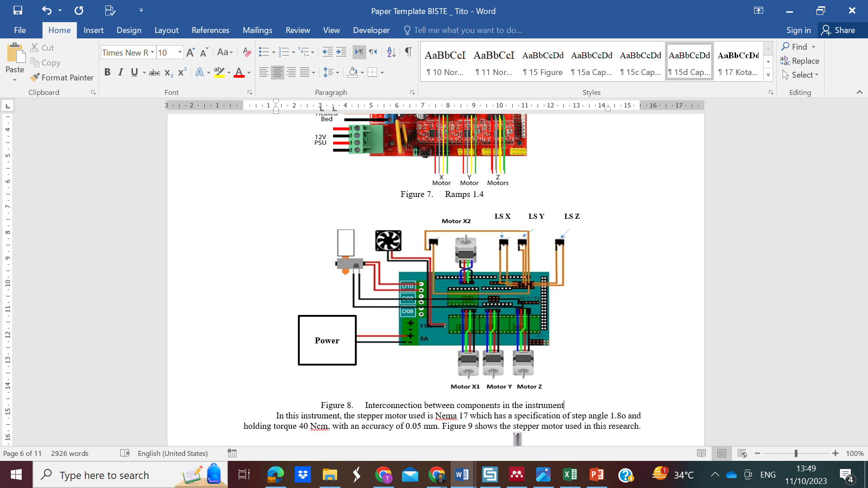Click the Grow Font icon

(190, 52)
